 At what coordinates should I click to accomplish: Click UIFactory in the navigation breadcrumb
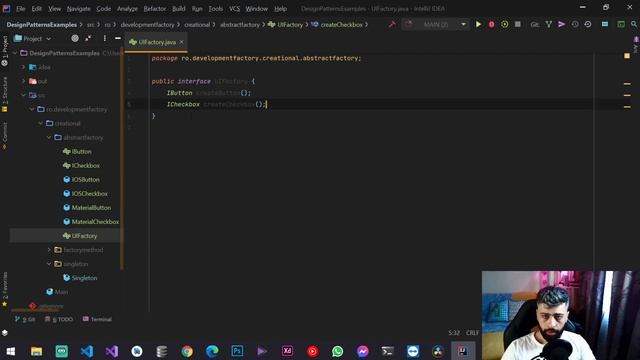[290, 24]
